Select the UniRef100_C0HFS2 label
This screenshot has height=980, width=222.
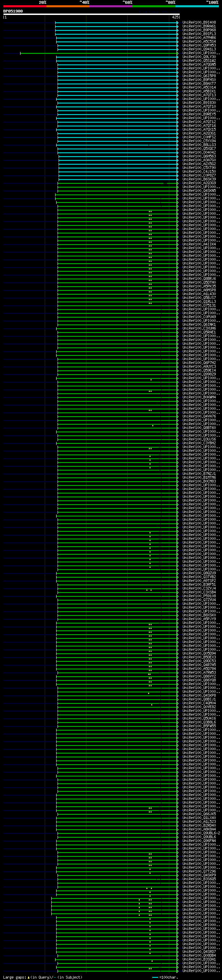tap(199, 137)
